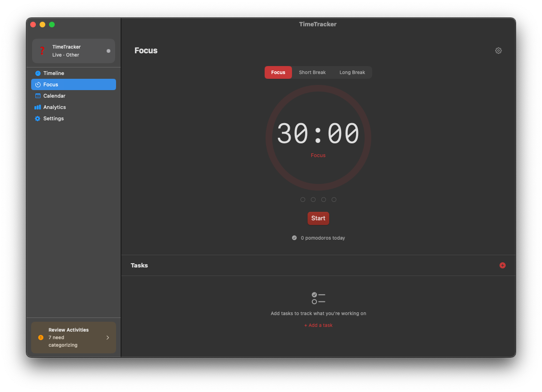Minimize the window with the yellow button
The height and width of the screenshot is (392, 542).
pyautogui.click(x=42, y=25)
